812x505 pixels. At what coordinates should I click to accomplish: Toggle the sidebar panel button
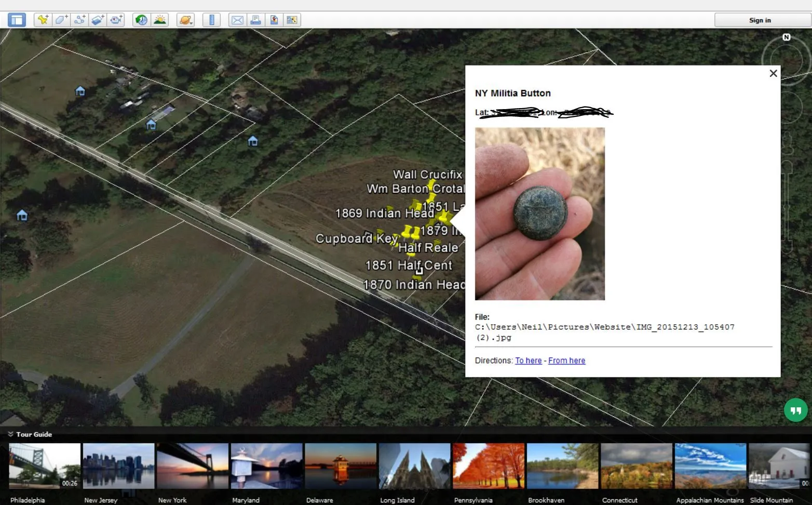[x=17, y=20]
